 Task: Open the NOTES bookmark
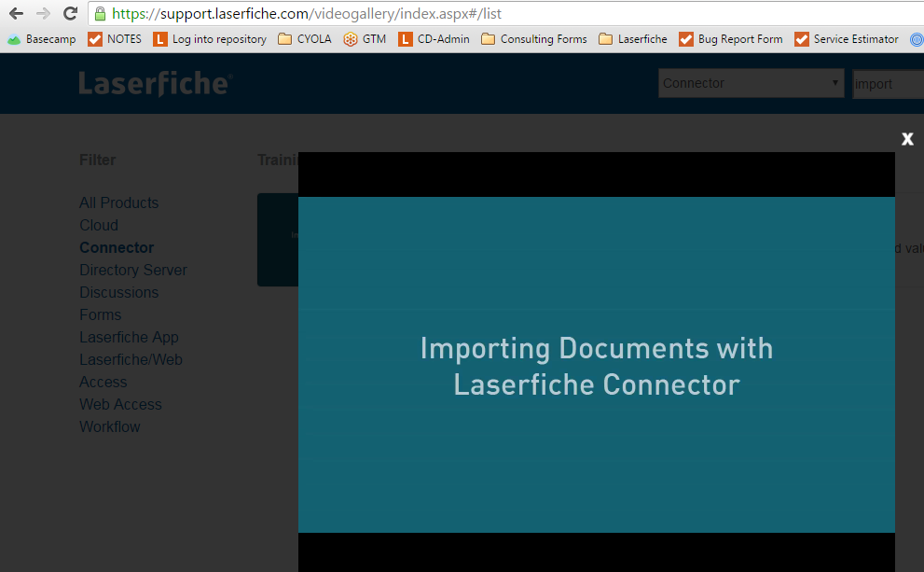(x=115, y=39)
